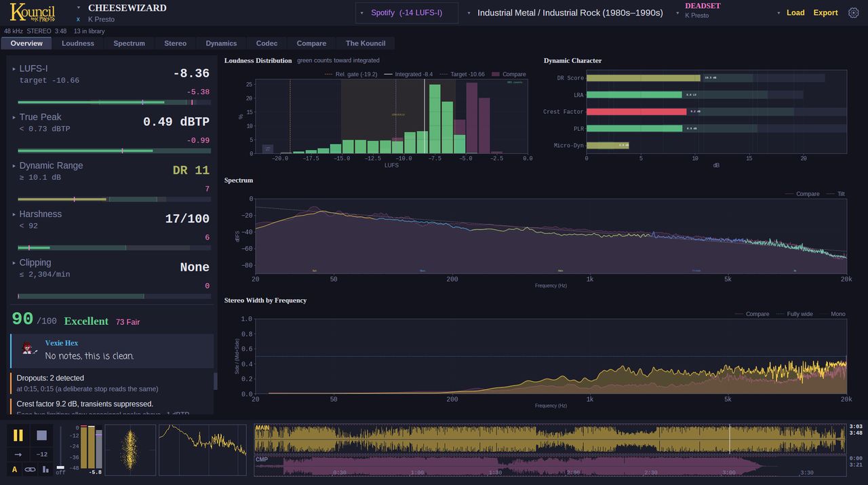Click the CMP compare waveform
Viewport: 868px width, 485px height.
(x=550, y=467)
